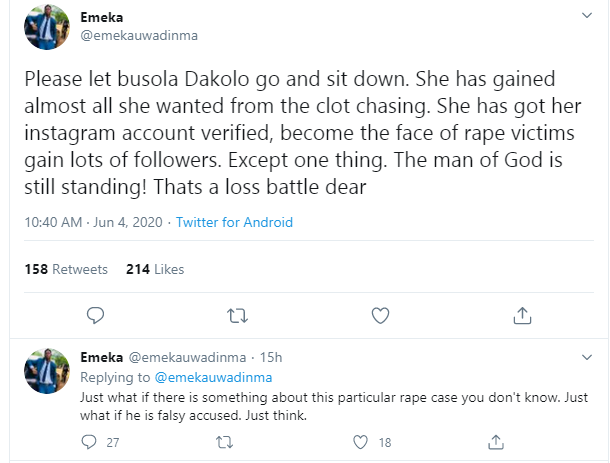Screen dimensions: 610x463
Task: Like the main tweet with heart icon
Action: tap(380, 316)
